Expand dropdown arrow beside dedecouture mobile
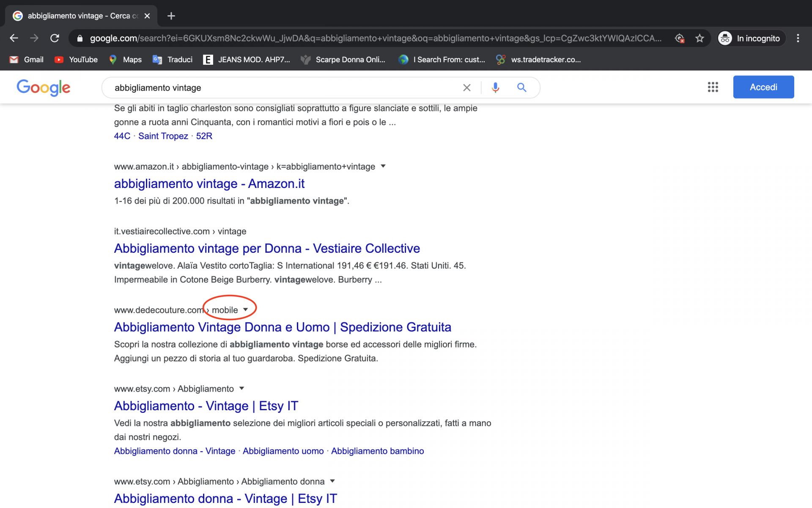 pyautogui.click(x=246, y=309)
